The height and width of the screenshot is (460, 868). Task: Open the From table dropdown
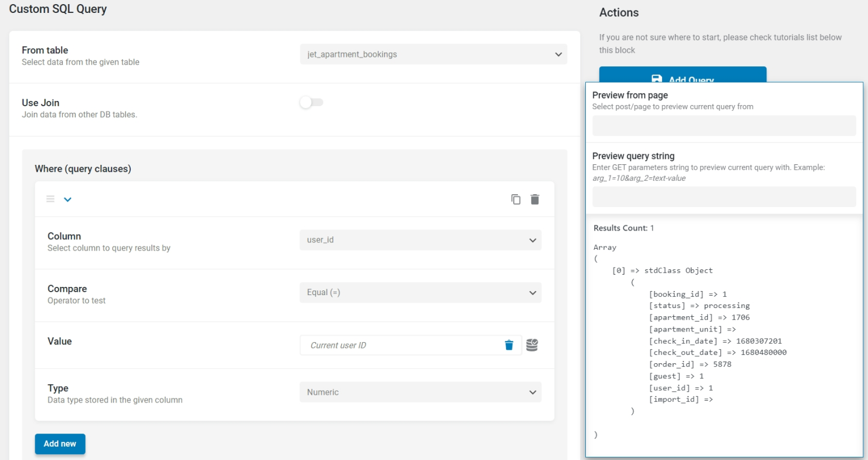[433, 54]
